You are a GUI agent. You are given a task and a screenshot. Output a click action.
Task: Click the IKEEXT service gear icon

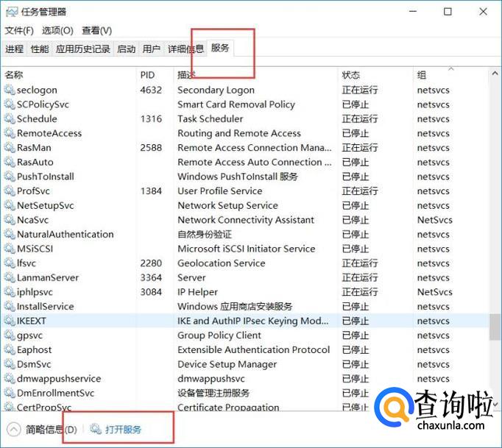tap(10, 321)
